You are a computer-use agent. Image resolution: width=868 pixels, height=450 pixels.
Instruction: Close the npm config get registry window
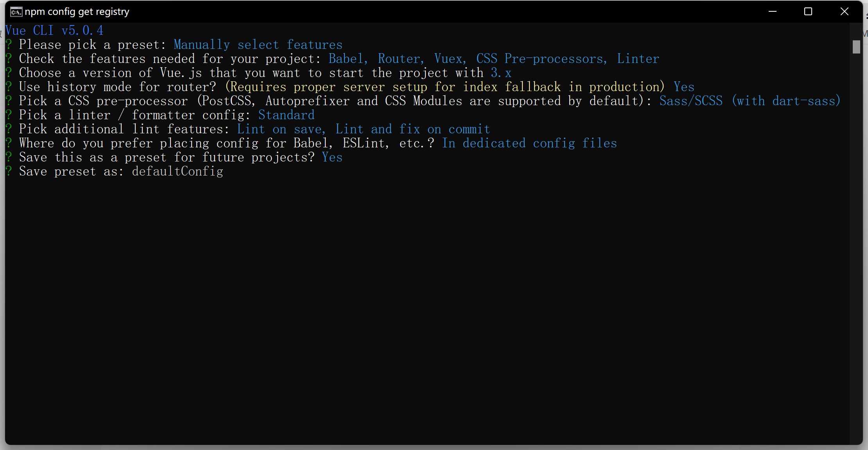844,11
